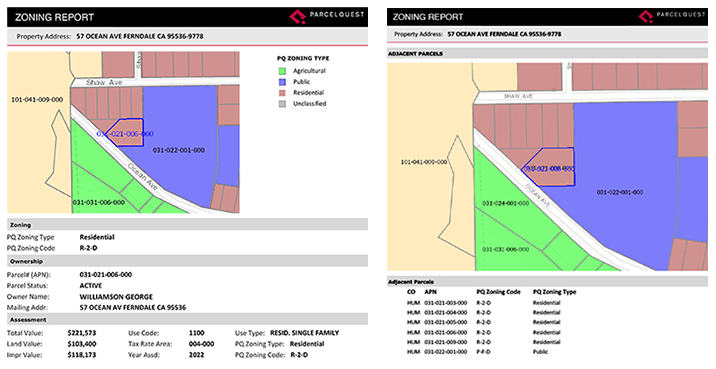Select the gray Unclassified legend swatch

(x=282, y=104)
